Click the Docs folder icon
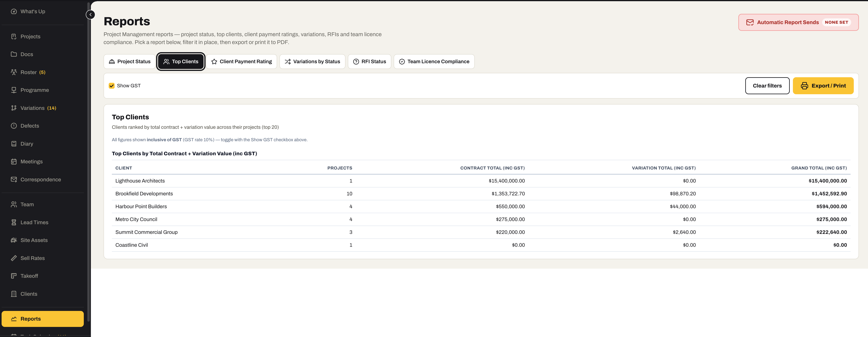 coord(14,54)
